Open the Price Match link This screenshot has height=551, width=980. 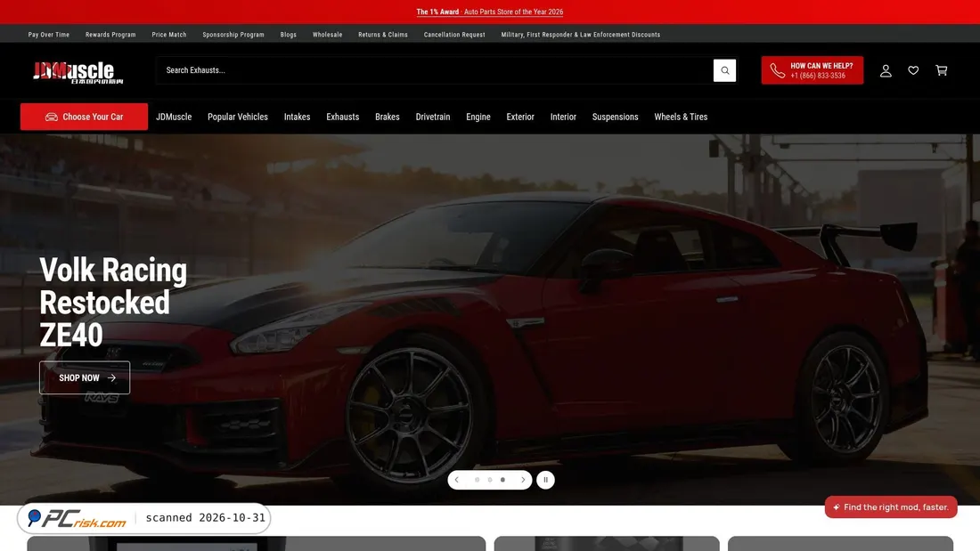pos(168,35)
